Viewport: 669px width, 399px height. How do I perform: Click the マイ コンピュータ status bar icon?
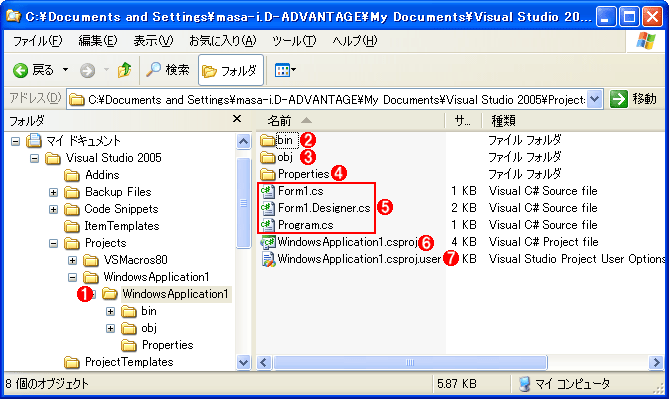[x=524, y=384]
